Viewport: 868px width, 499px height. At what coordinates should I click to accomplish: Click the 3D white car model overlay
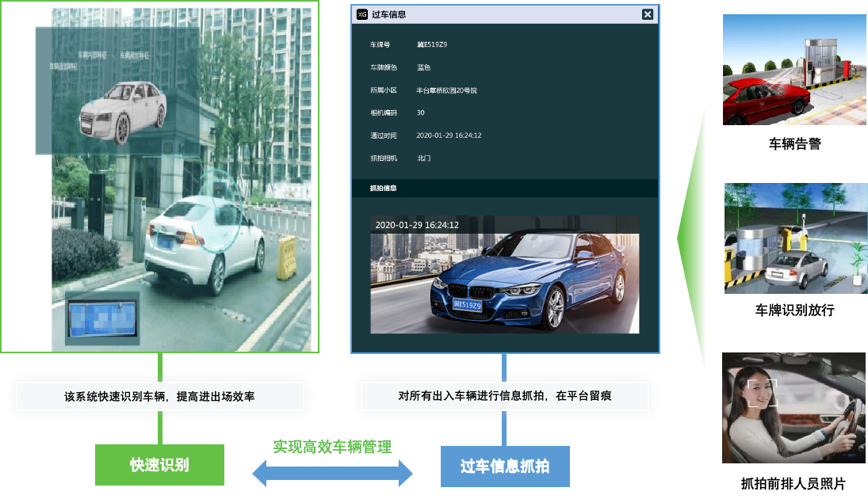coord(123,111)
